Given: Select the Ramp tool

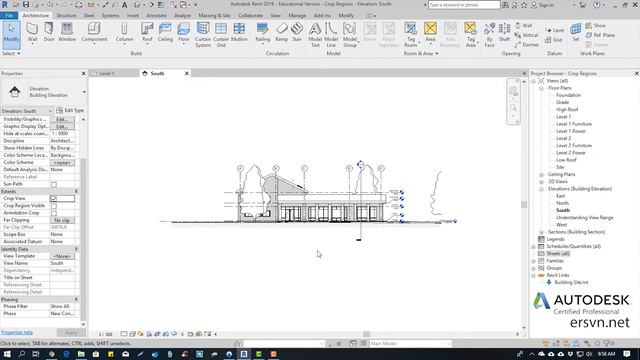Looking at the screenshot, I should point(282,32).
